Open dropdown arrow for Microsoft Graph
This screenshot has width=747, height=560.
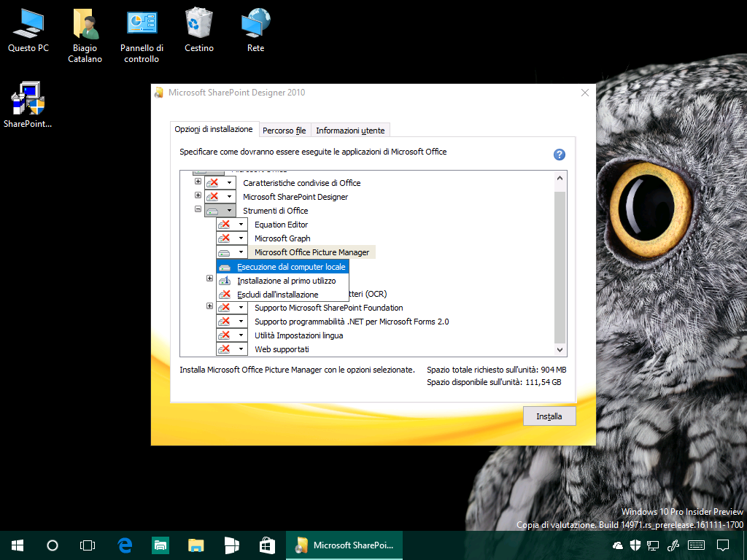[x=241, y=238]
